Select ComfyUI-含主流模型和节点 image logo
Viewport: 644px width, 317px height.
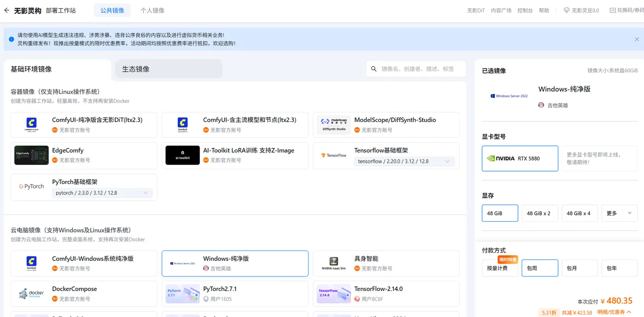point(183,125)
